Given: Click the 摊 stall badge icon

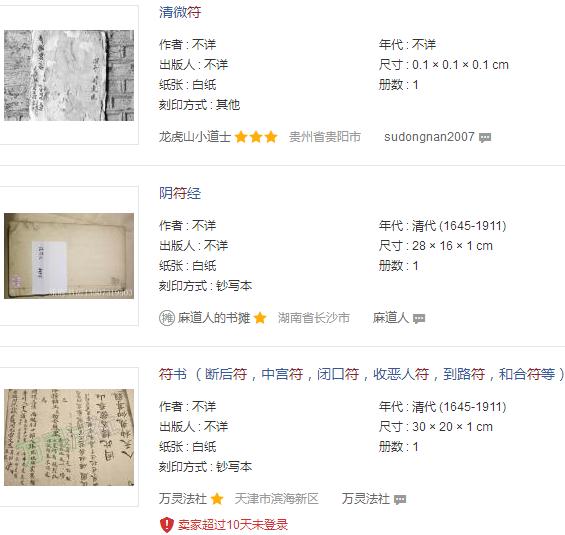Looking at the screenshot, I should 167,318.
